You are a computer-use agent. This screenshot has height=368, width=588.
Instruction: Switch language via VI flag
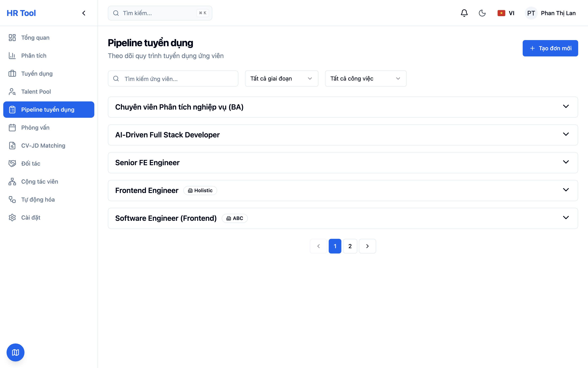(506, 13)
